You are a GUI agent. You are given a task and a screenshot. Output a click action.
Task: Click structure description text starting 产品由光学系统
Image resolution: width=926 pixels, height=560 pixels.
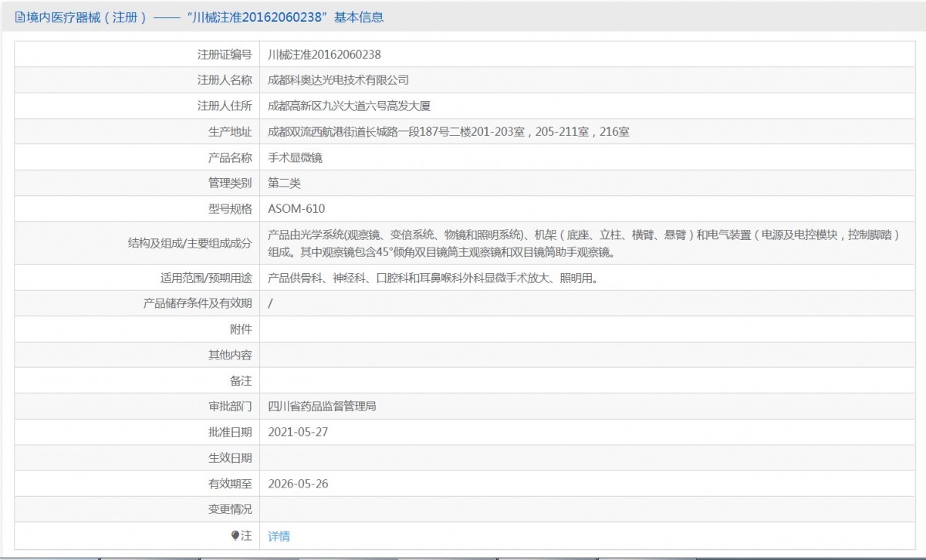click(x=584, y=243)
